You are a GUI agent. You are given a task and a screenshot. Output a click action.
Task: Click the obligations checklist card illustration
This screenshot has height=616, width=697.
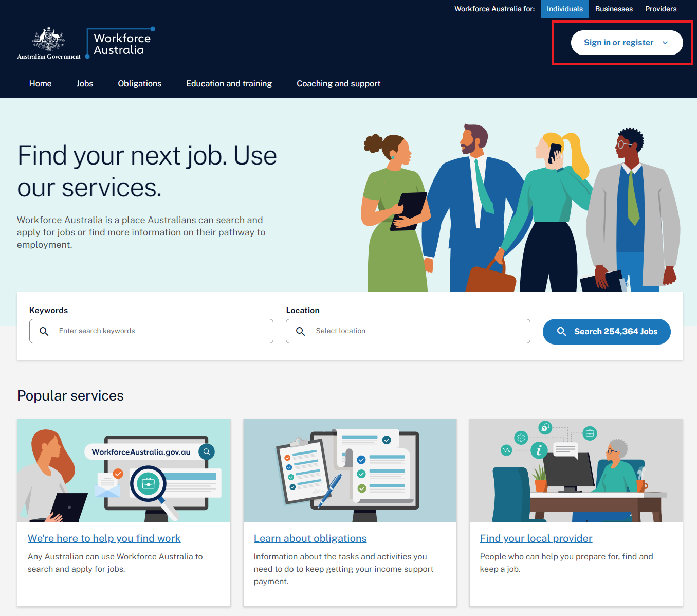[x=350, y=470]
